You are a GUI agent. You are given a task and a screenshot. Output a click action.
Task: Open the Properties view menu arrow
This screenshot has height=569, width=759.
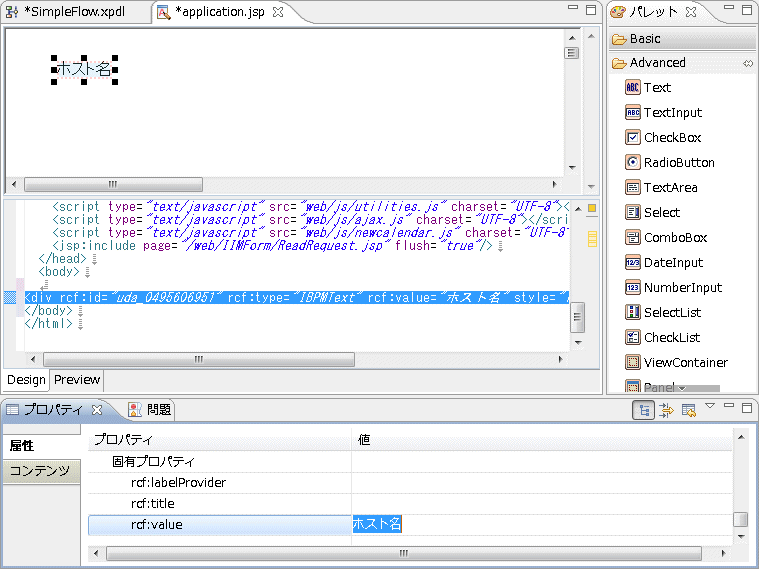click(710, 406)
